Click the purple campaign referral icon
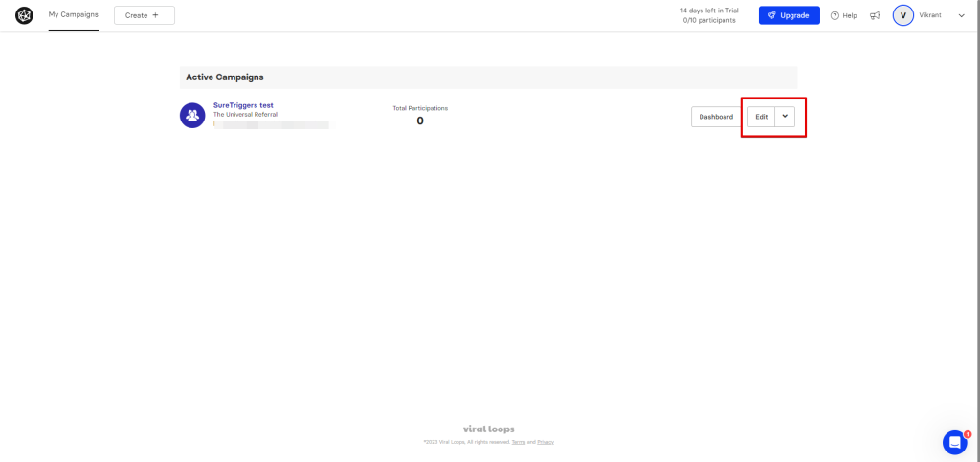The image size is (980, 462). point(192,115)
